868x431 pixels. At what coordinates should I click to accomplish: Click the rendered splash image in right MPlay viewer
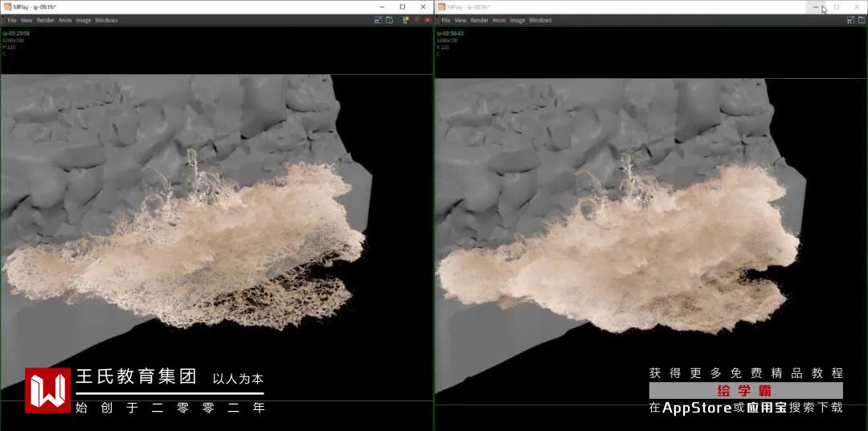[651, 241]
